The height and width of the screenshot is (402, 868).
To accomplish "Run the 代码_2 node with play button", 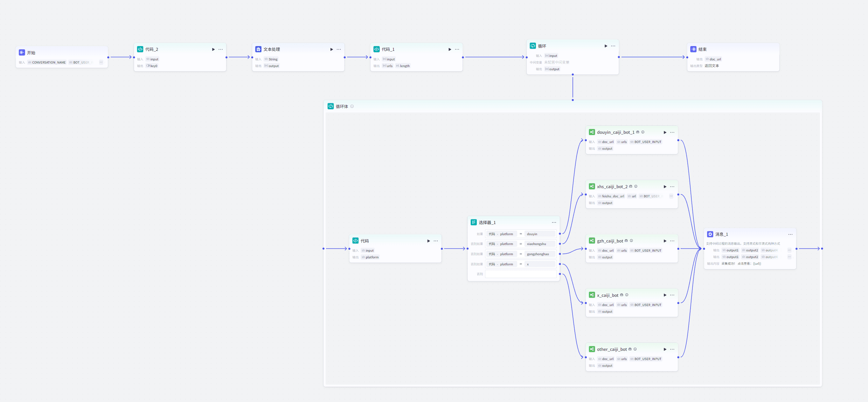I will tap(213, 50).
